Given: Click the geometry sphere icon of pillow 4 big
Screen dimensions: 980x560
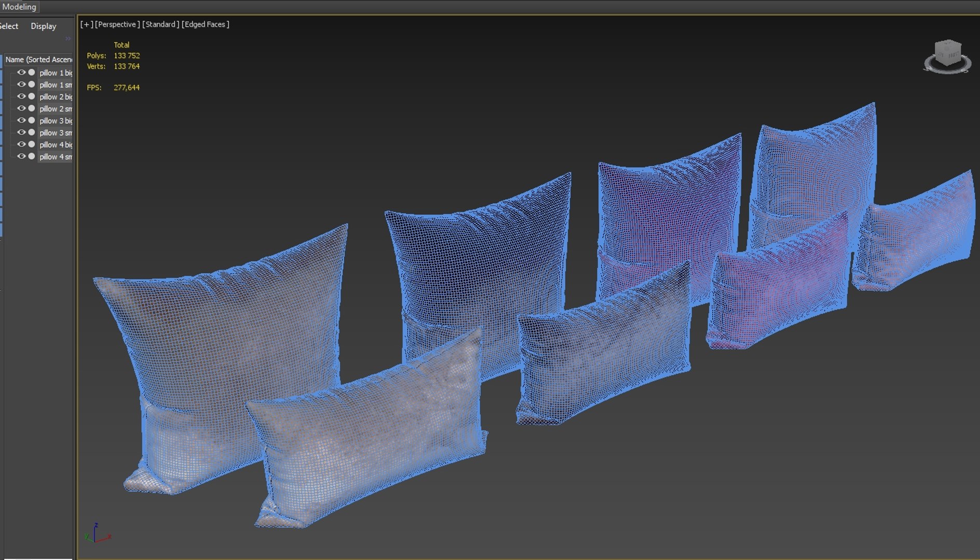Looking at the screenshot, I should (x=32, y=144).
